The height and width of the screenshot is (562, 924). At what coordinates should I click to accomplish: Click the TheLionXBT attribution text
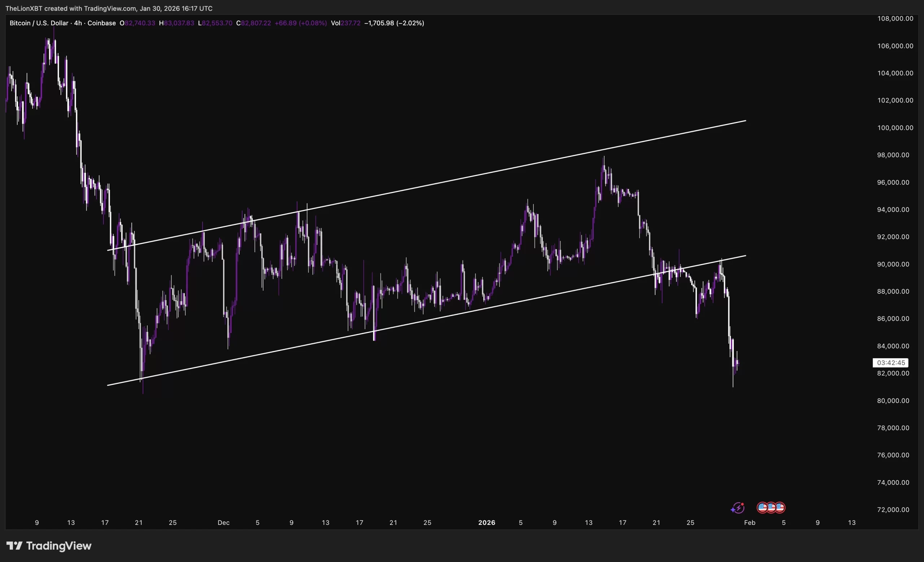tap(23, 8)
